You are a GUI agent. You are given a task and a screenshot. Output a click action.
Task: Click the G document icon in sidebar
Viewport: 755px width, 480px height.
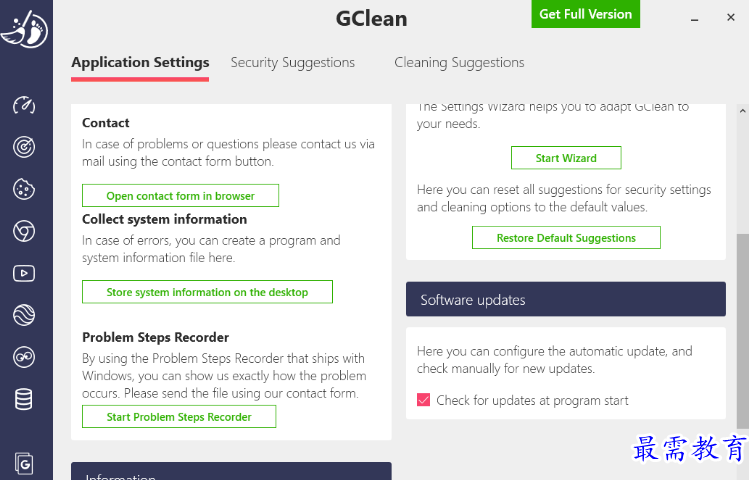(x=24, y=462)
